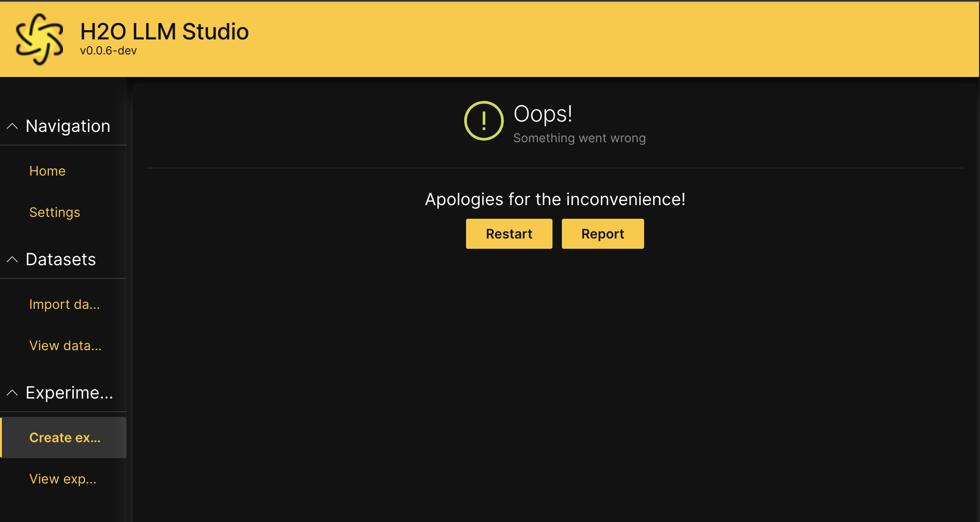Click the Report button
The width and height of the screenshot is (980, 522).
click(603, 233)
